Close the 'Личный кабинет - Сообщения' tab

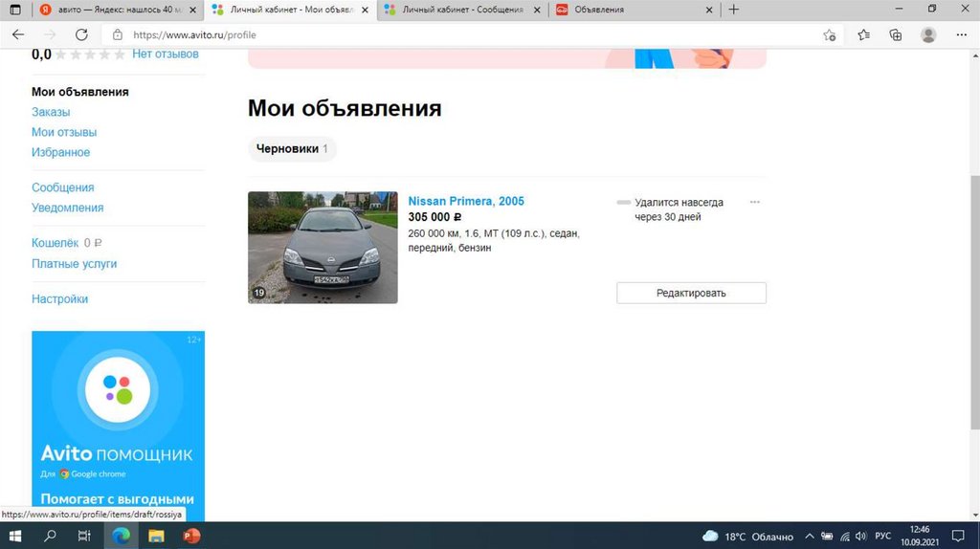(537, 10)
